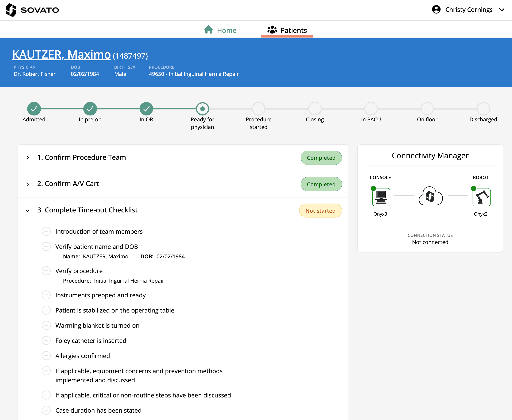Open the Christy Cornings account dropdown arrow
The height and width of the screenshot is (420, 512).
[502, 10]
